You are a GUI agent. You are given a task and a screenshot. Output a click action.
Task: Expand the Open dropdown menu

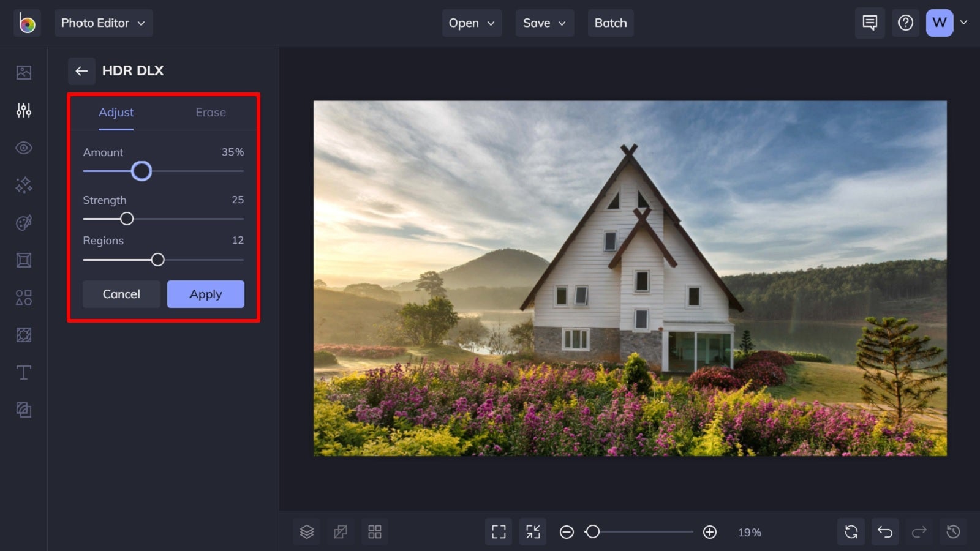[x=472, y=23]
